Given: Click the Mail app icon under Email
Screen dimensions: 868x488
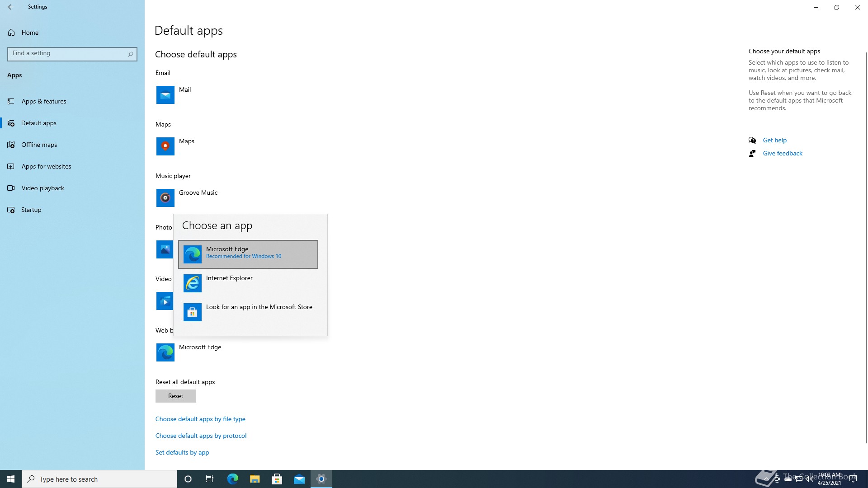Looking at the screenshot, I should [x=165, y=95].
